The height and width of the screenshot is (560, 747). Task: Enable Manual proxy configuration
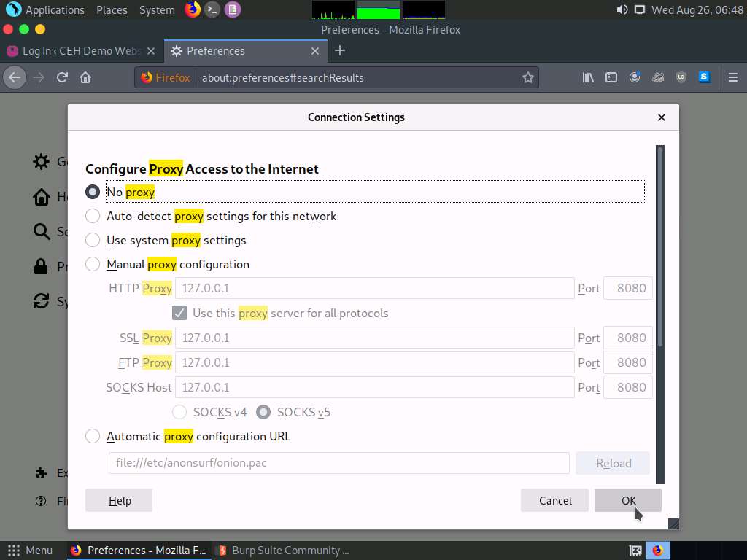point(93,264)
